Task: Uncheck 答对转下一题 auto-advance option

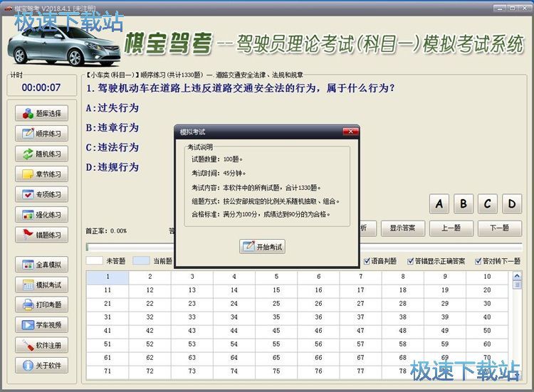Action: click(478, 261)
